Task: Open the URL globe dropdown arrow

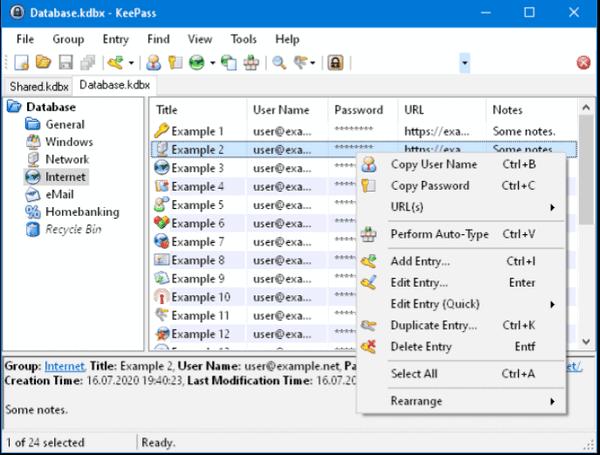Action: coord(212,63)
